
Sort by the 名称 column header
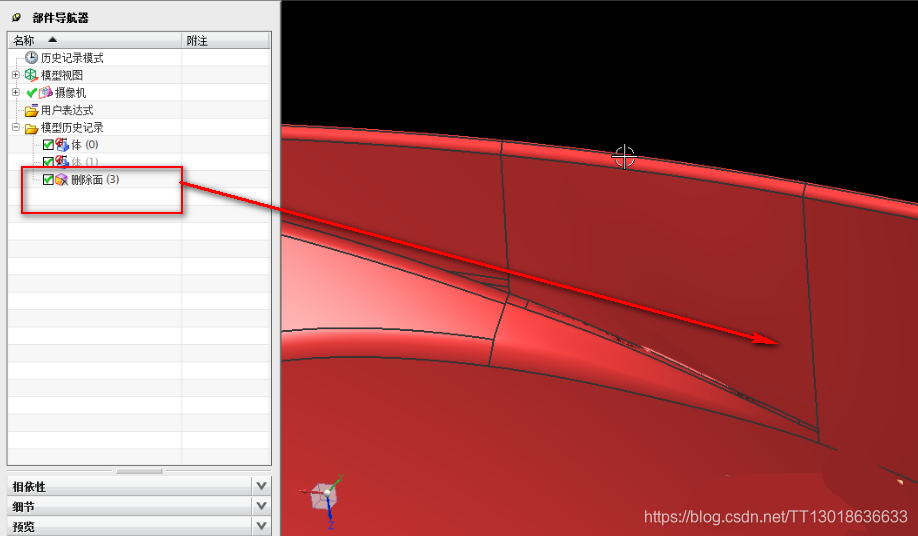95,40
